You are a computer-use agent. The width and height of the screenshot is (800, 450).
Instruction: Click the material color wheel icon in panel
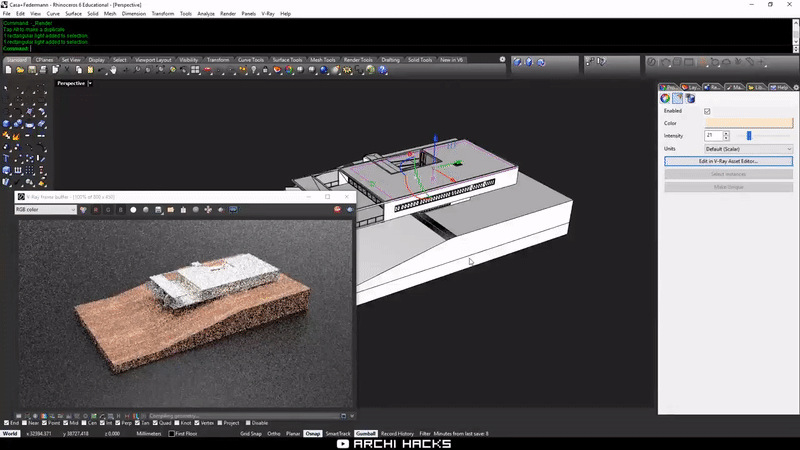coord(665,98)
